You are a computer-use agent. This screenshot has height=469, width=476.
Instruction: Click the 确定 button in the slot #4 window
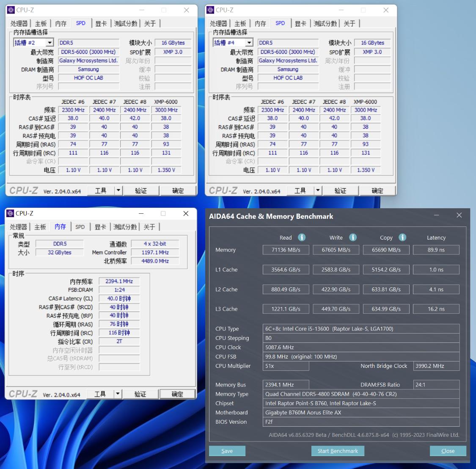[x=377, y=190]
